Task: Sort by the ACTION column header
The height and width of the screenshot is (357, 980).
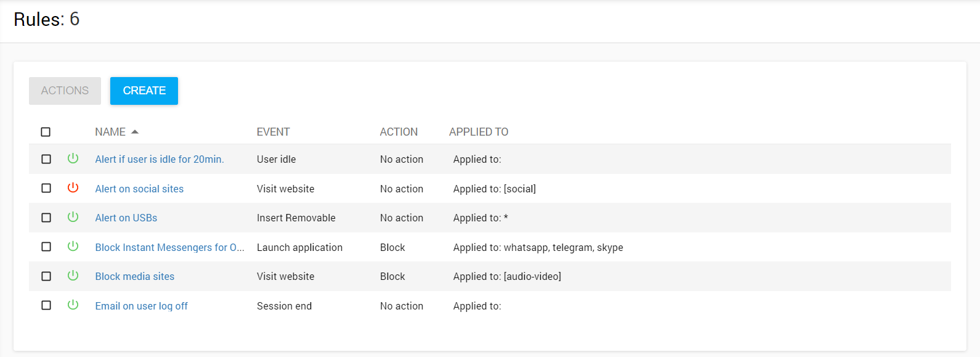Action: coord(399,132)
